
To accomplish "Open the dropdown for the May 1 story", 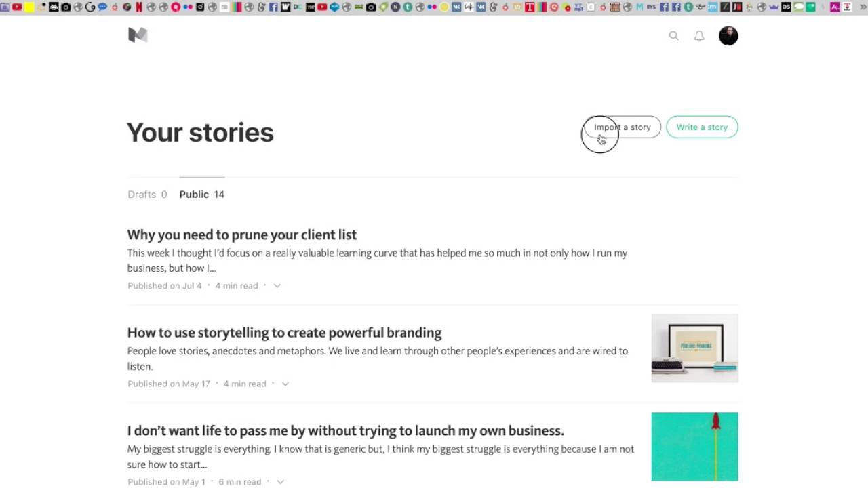I will (280, 482).
